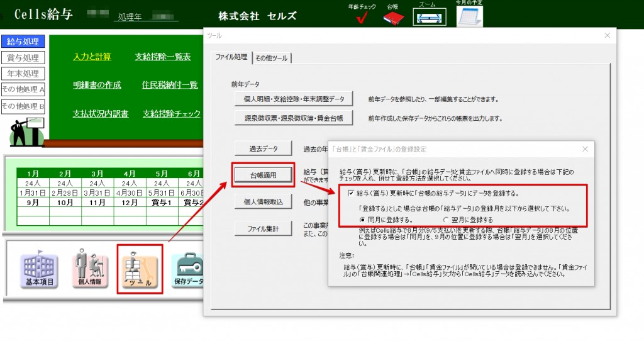This screenshot has height=341, width=644.
Task: Switch to その他ツール tab
Action: pos(271,58)
